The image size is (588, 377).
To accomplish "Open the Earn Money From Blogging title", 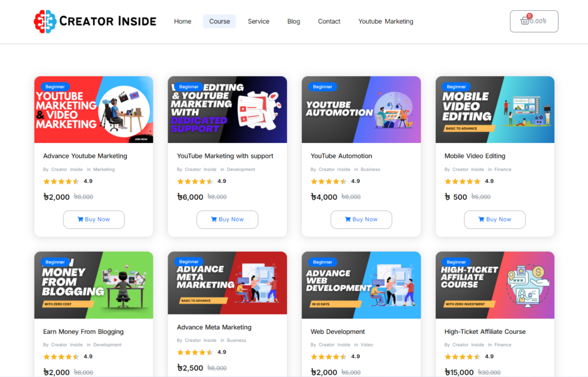I will click(x=83, y=332).
